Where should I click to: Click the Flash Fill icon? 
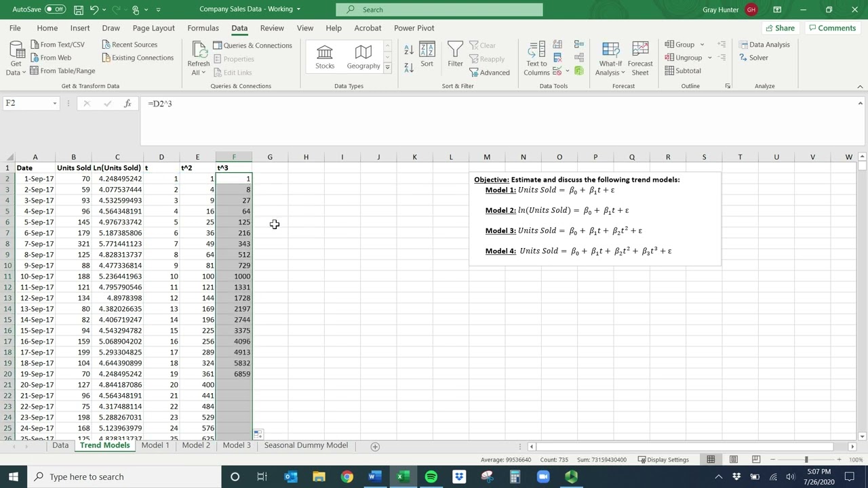click(x=557, y=45)
